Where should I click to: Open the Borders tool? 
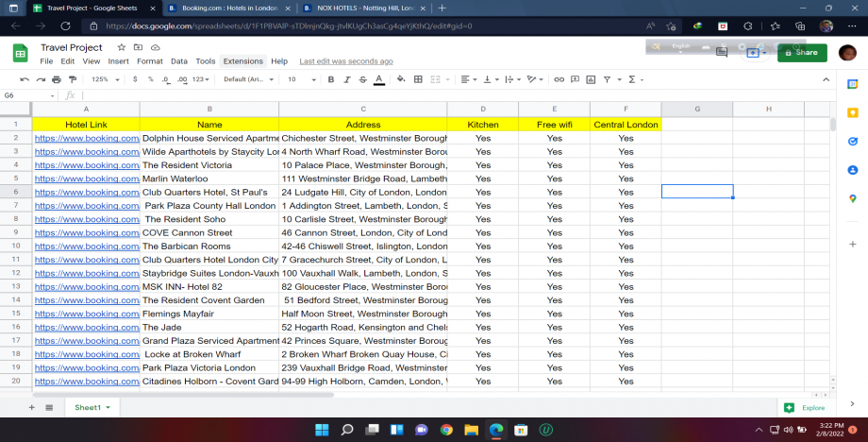[418, 79]
